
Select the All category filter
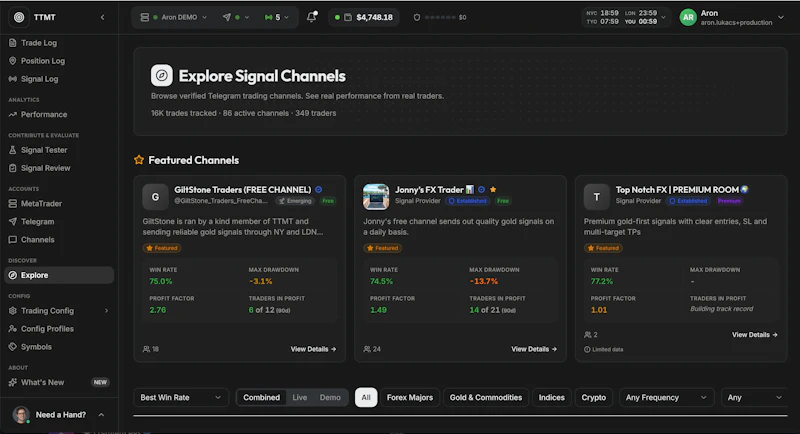tap(366, 397)
